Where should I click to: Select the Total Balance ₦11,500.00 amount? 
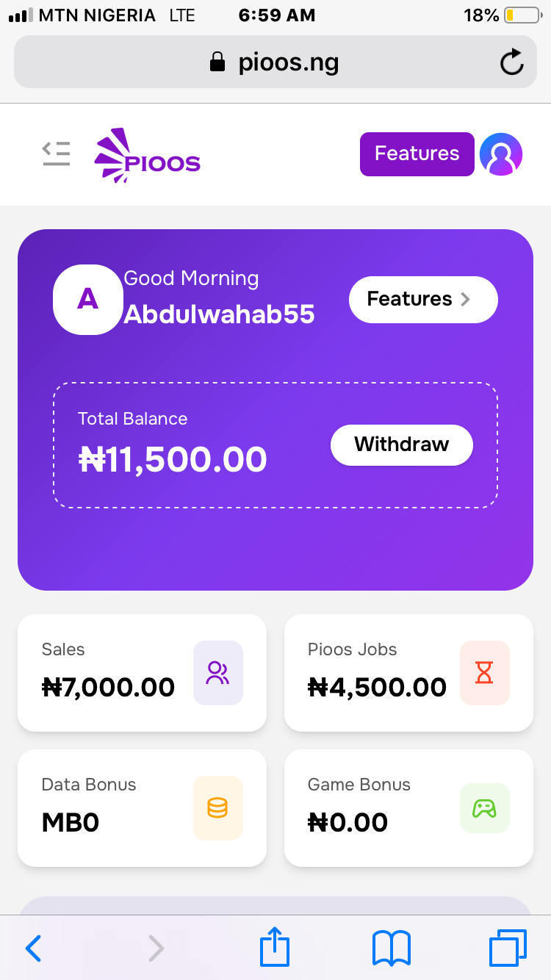(x=173, y=460)
